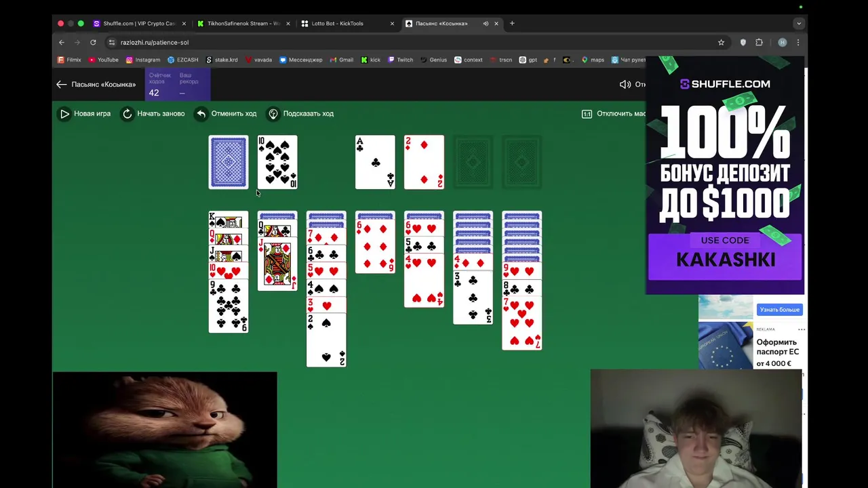Viewport: 868px width, 488px height.
Task: Go back with Пасьянс «Косынка» arrow
Action: point(62,84)
